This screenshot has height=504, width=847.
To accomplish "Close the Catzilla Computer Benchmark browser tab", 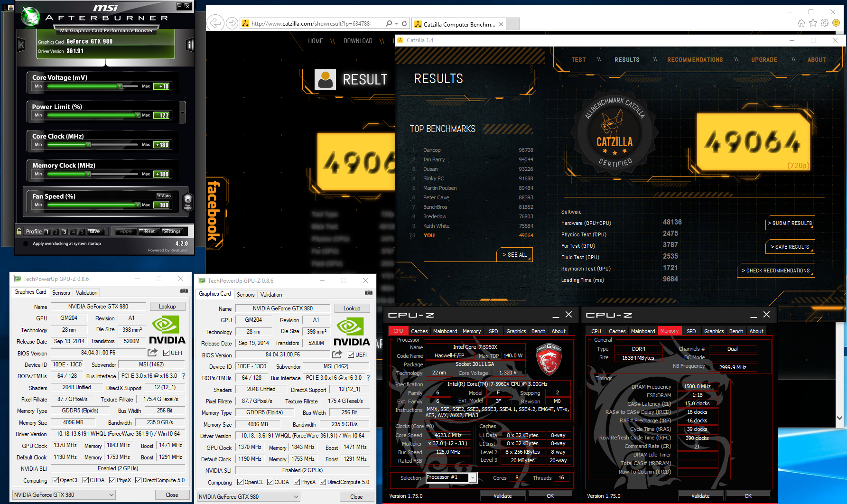I will point(501,24).
